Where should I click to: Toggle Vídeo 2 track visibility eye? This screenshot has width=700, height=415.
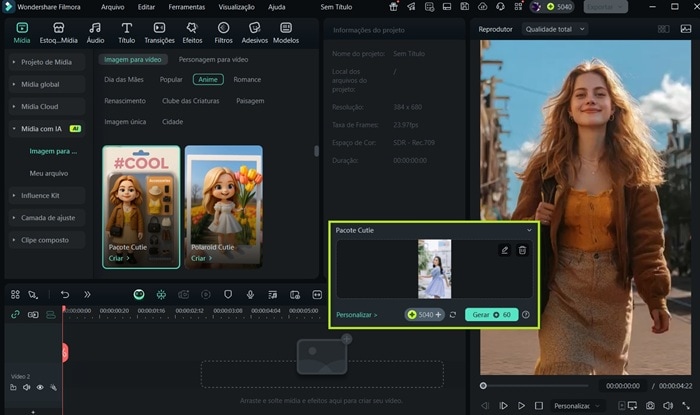click(40, 387)
